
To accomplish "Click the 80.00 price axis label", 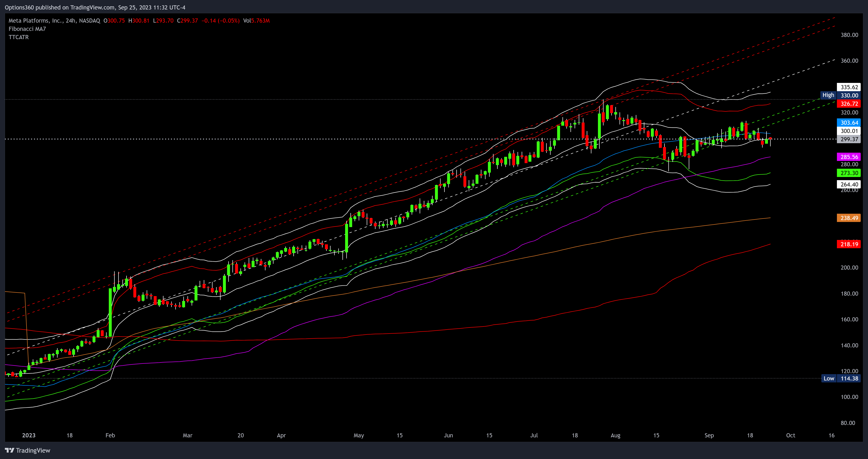I will (x=848, y=423).
